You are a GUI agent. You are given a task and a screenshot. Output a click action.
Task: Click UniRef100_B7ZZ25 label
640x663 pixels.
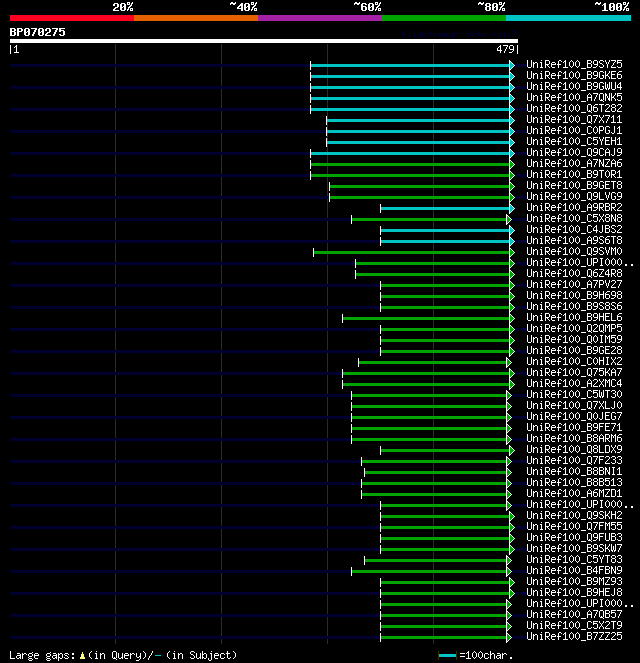[x=574, y=636]
